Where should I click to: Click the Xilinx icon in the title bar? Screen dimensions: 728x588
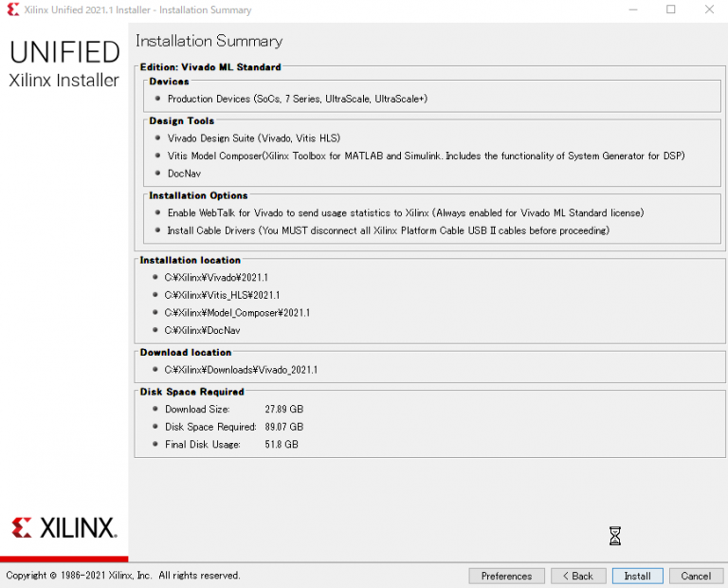(12, 9)
